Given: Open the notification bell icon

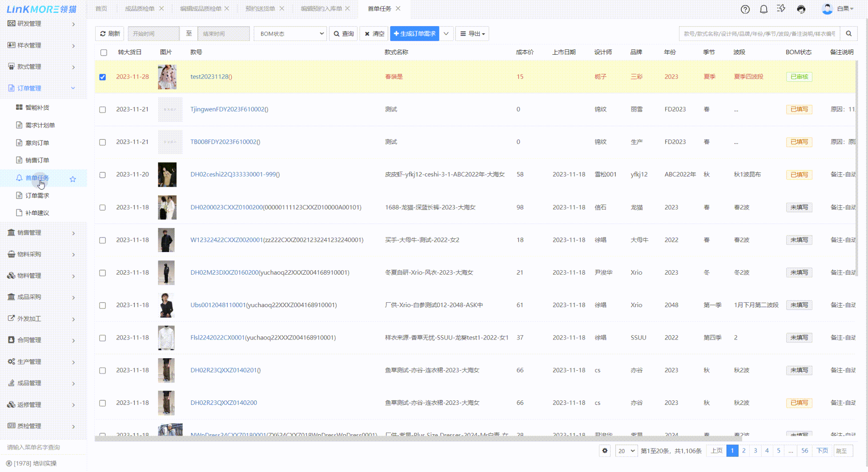Looking at the screenshot, I should [x=764, y=9].
